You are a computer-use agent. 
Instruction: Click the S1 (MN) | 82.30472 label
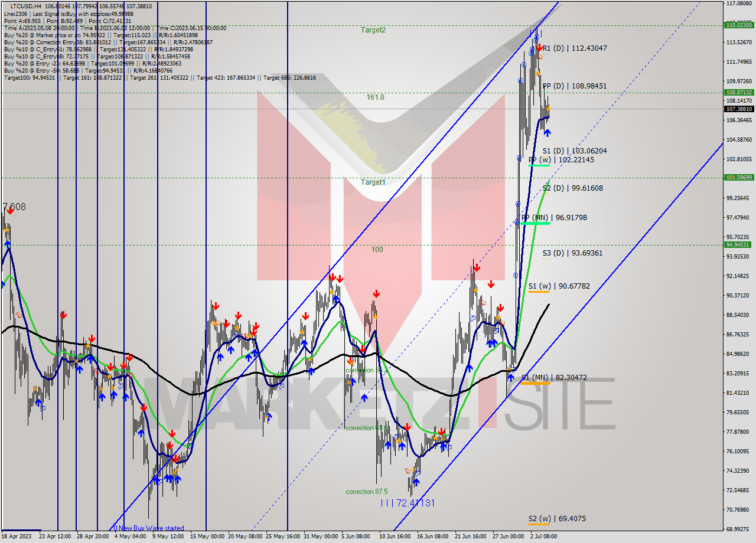point(555,378)
